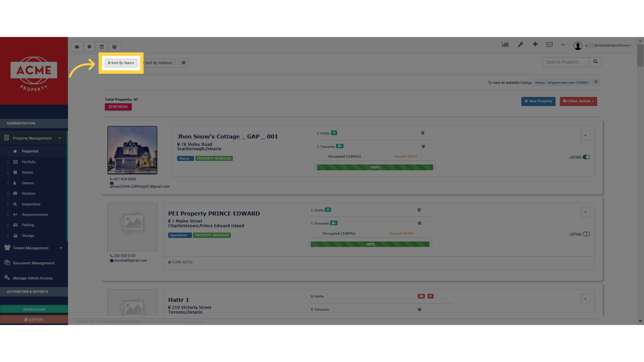
Task: Open the reports bar chart icon
Action: pos(505,44)
